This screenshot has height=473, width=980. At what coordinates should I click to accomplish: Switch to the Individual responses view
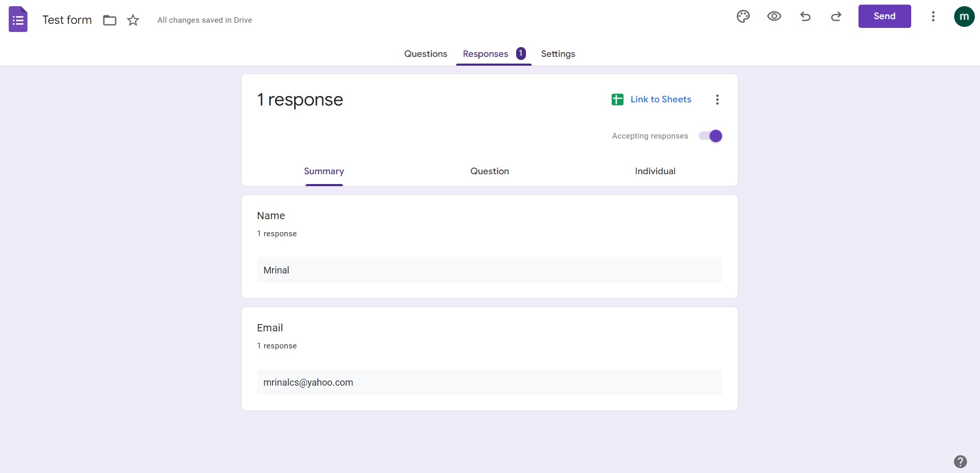pyautogui.click(x=655, y=171)
